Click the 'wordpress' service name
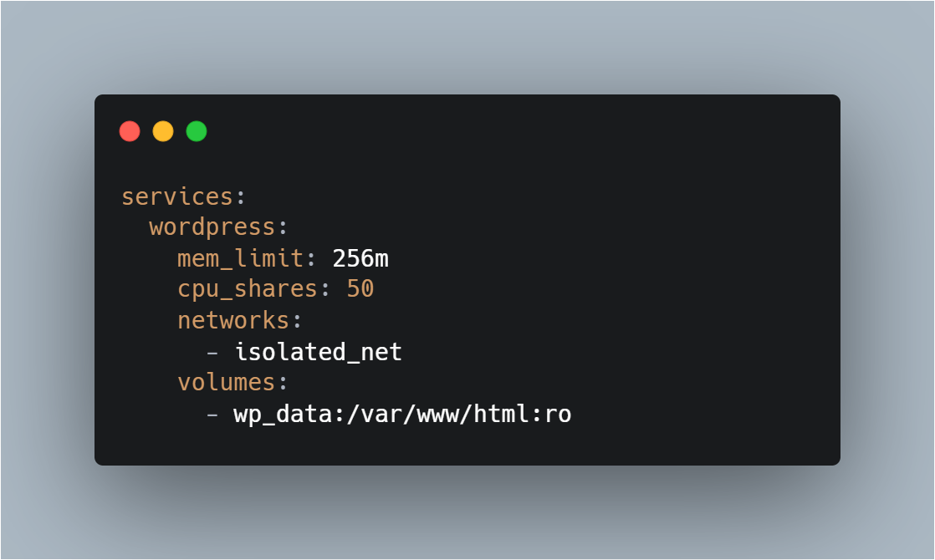935x560 pixels. [x=212, y=227]
